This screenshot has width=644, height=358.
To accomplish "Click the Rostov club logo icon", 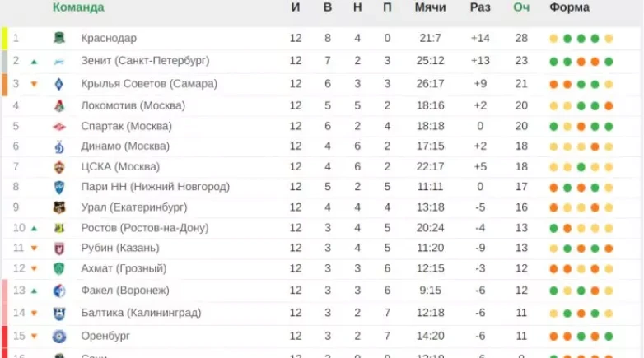I will 59,228.
